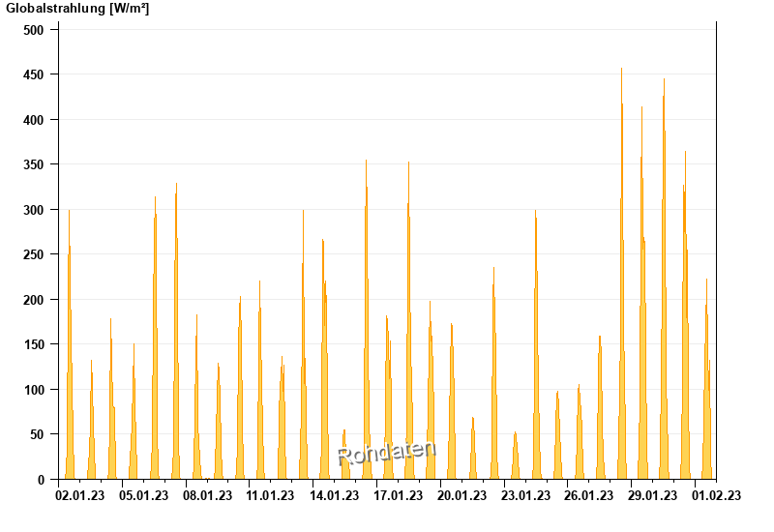The height and width of the screenshot is (532, 774).
Task: Click the 23.01.23 date label
Action: [x=525, y=495]
